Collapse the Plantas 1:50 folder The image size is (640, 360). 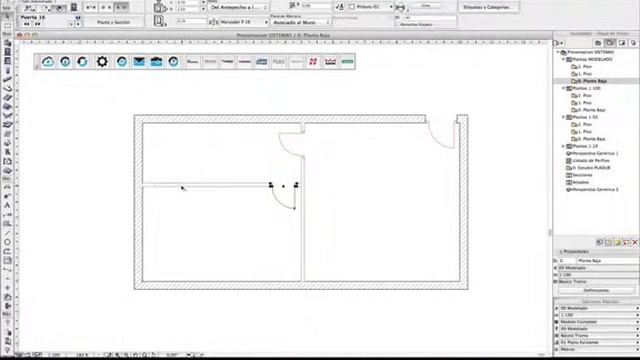[x=564, y=117]
